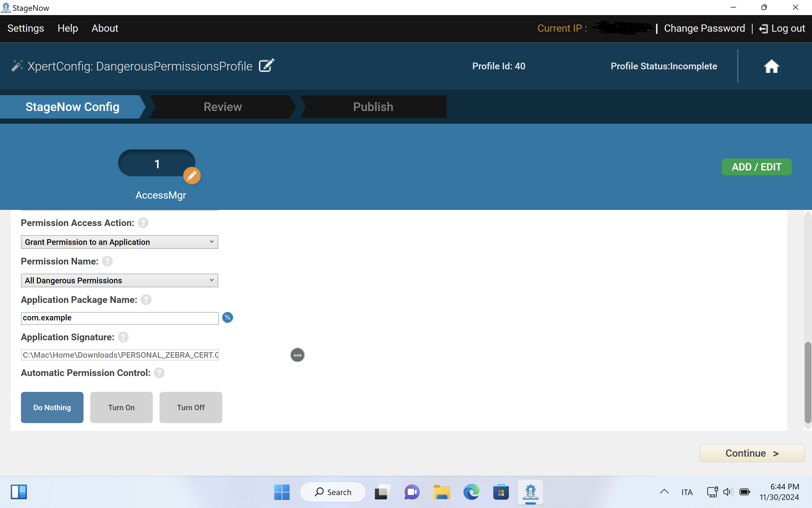Screen dimensions: 812x508
Task: Open help for Permission Access Action
Action: tap(143, 223)
